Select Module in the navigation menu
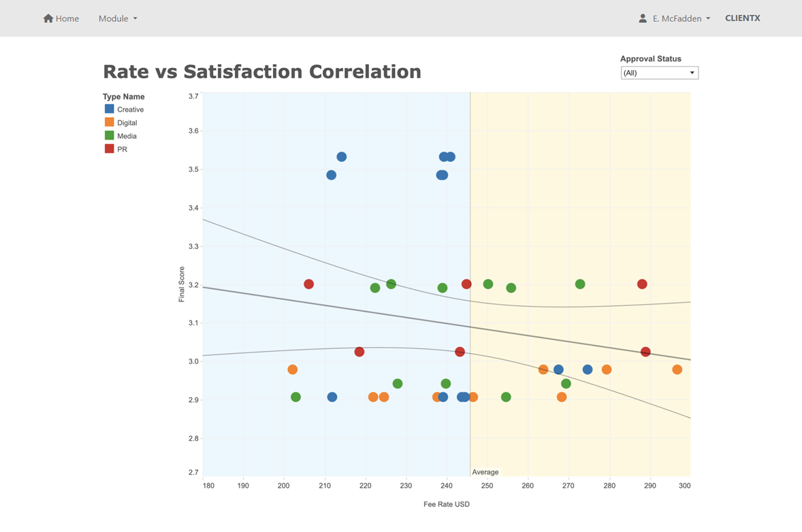This screenshot has width=802, height=532. [114, 18]
